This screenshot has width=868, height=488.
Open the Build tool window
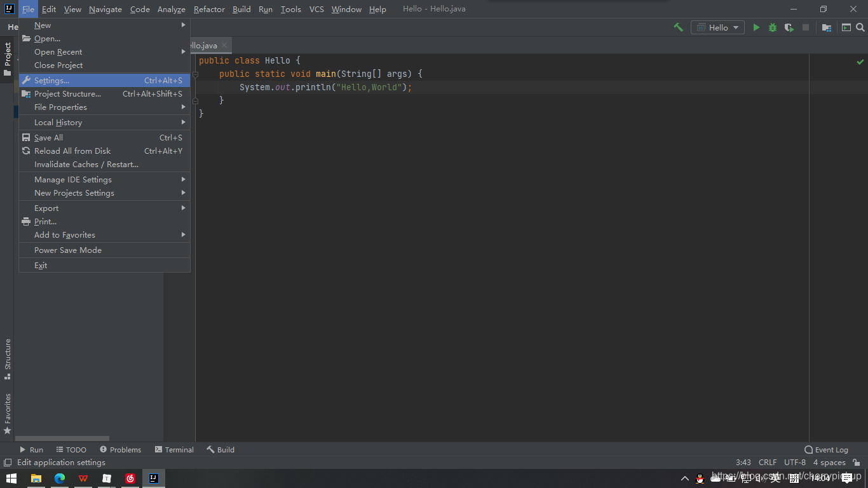(x=220, y=450)
